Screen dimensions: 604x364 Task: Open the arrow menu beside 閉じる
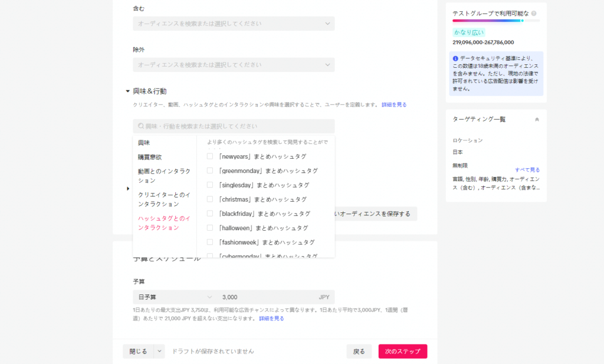click(159, 351)
